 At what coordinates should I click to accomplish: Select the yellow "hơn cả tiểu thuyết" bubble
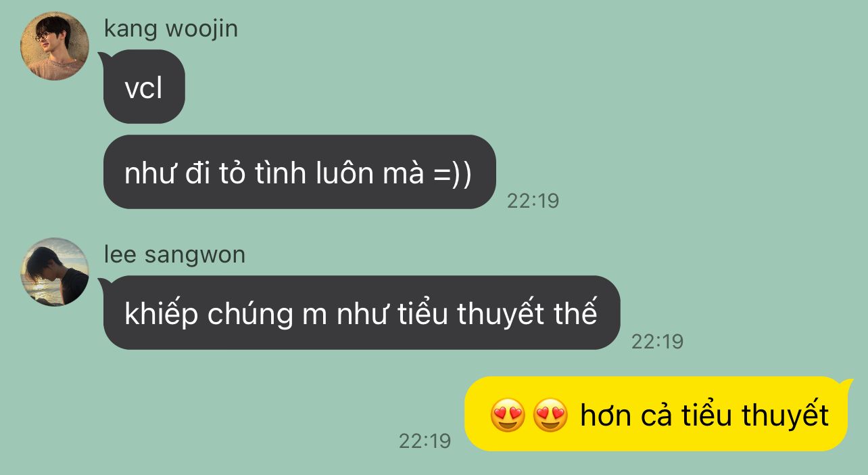pyautogui.click(x=658, y=413)
